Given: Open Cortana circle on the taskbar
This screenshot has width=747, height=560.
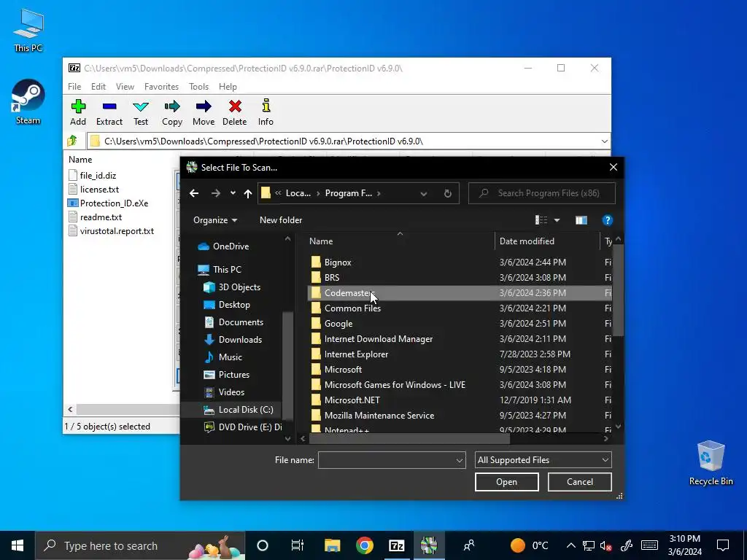Looking at the screenshot, I should 263,545.
